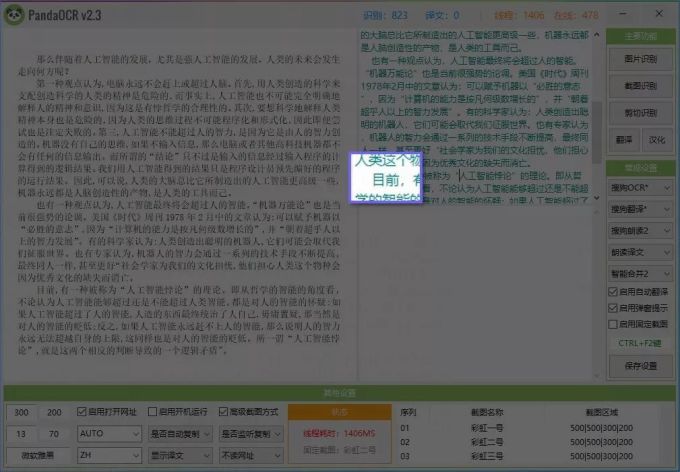680x472 pixels.
Task: Click the 截图区域 column header
Action: tap(602, 412)
